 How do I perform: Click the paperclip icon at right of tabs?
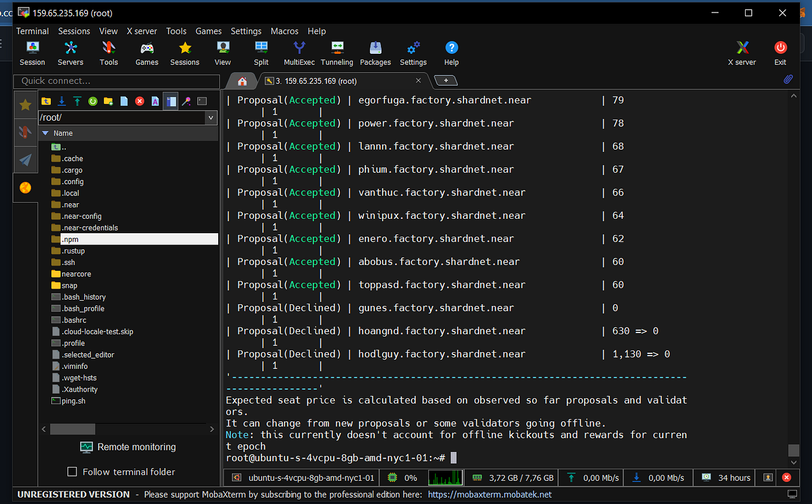point(788,80)
